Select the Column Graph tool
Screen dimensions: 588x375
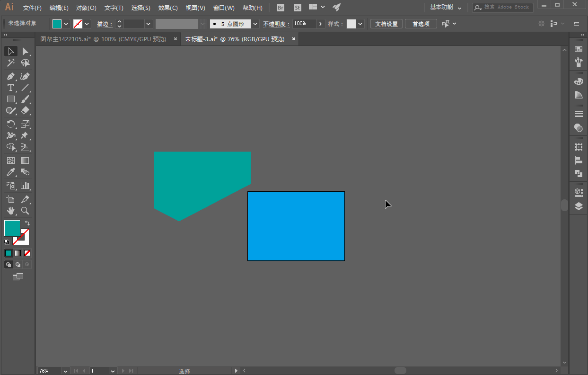(x=25, y=186)
